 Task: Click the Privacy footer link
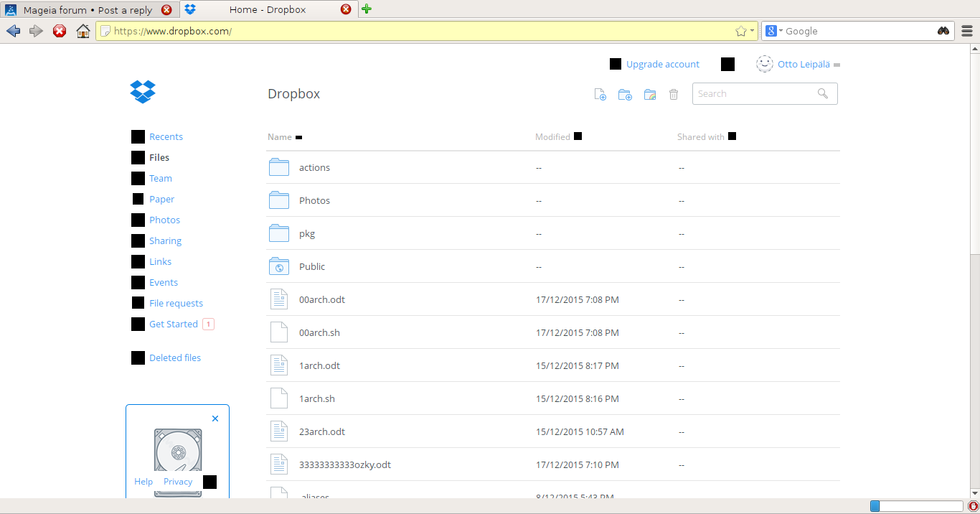pyautogui.click(x=178, y=482)
